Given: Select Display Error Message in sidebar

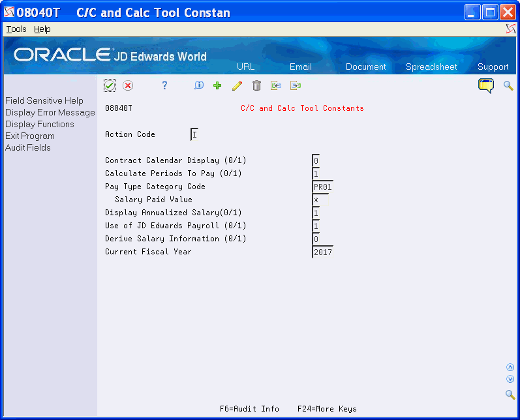Looking at the screenshot, I should 50,113.
